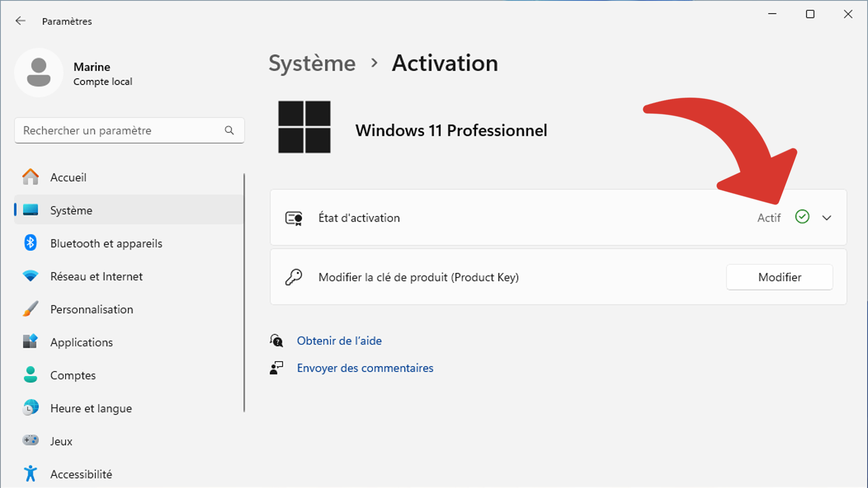Click the Réseau et Internet Wi-Fi icon
Image resolution: width=868 pixels, height=488 pixels.
[30, 276]
